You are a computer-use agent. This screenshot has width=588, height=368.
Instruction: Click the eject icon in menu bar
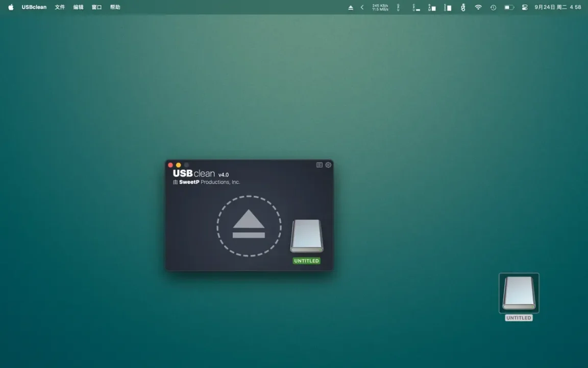coord(351,8)
